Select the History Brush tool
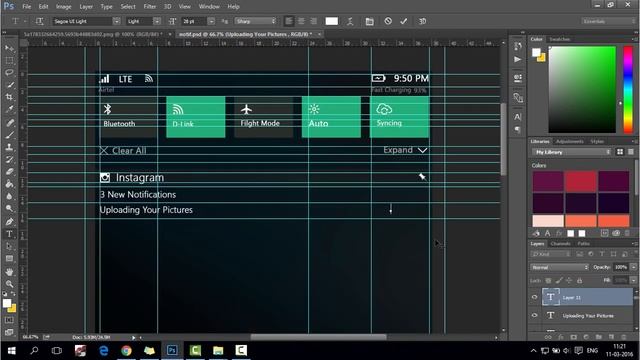This screenshot has width=640, height=360. coord(9,159)
